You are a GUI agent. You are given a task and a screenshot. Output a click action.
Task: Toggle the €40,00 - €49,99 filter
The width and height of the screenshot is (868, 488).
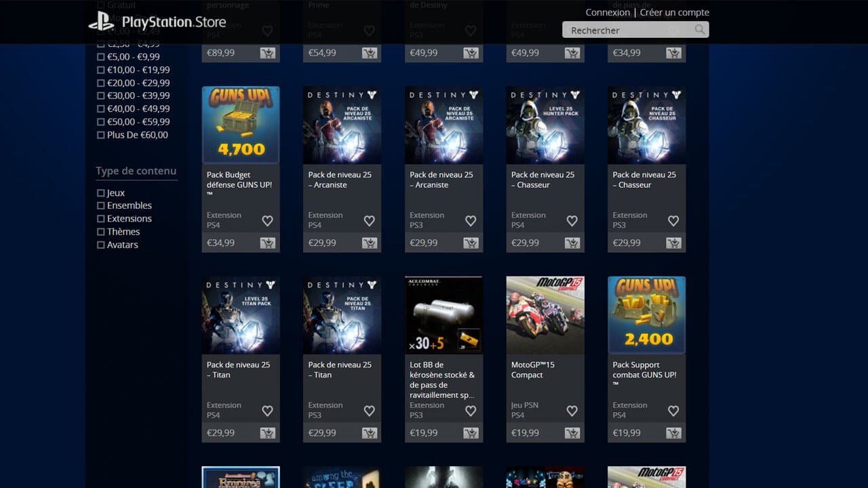tap(101, 108)
